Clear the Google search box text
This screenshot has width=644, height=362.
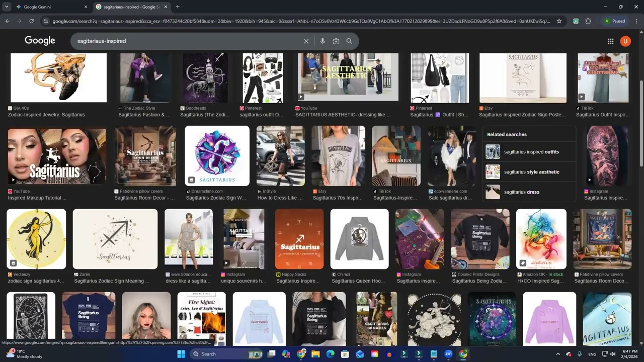[306, 41]
